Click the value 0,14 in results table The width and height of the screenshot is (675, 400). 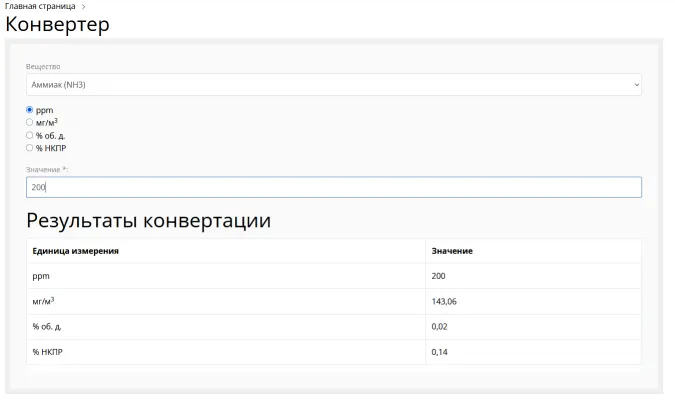pos(439,352)
